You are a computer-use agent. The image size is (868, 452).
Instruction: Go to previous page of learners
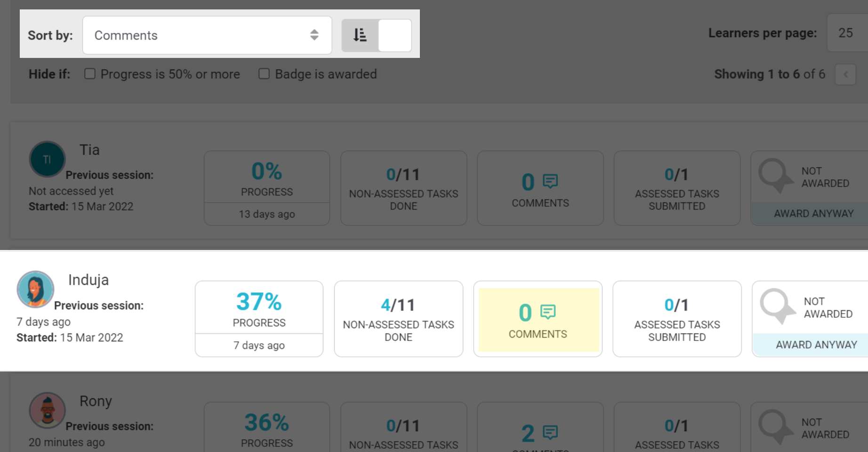[845, 74]
